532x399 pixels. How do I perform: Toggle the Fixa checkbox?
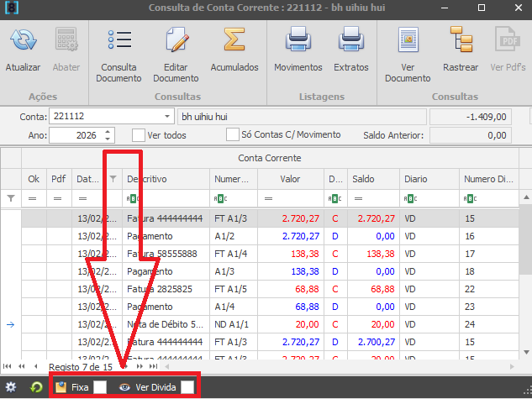(100, 387)
